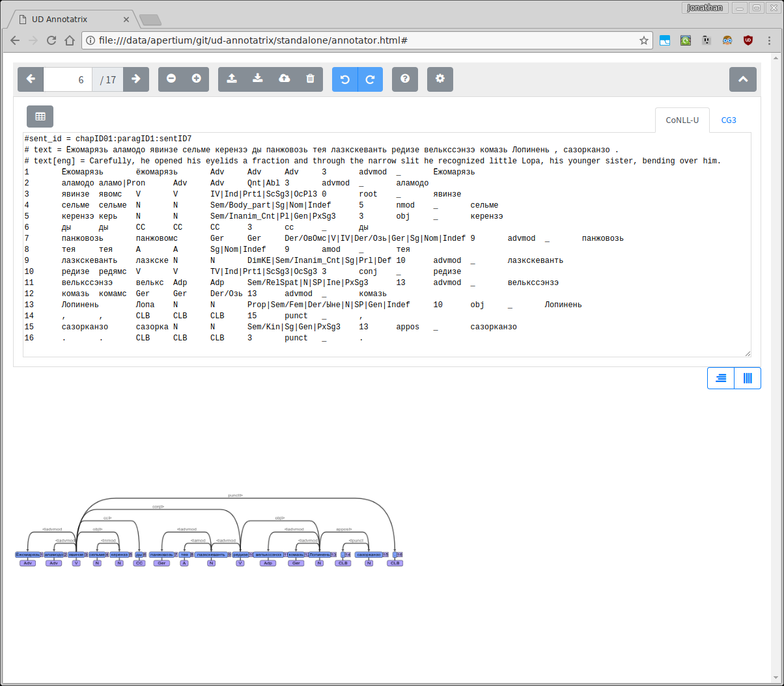Select the token node лазкскеванть in tree
The height and width of the screenshot is (686, 784).
[x=211, y=555]
